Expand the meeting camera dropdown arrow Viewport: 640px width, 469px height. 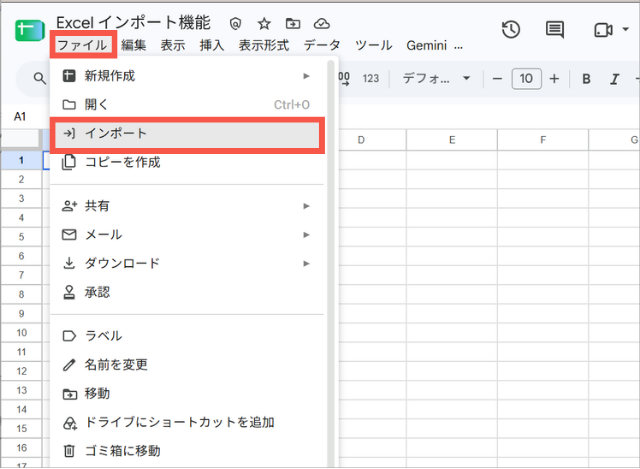(625, 29)
